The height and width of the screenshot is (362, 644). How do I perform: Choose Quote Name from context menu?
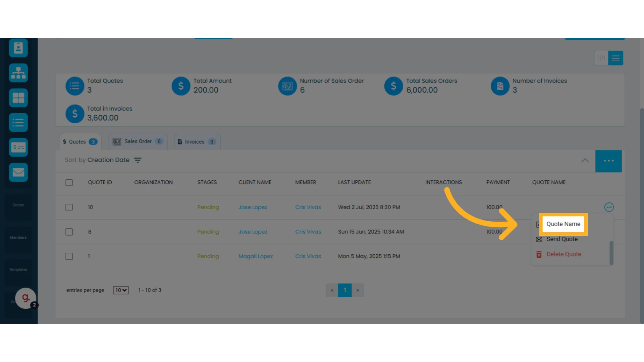click(x=563, y=224)
